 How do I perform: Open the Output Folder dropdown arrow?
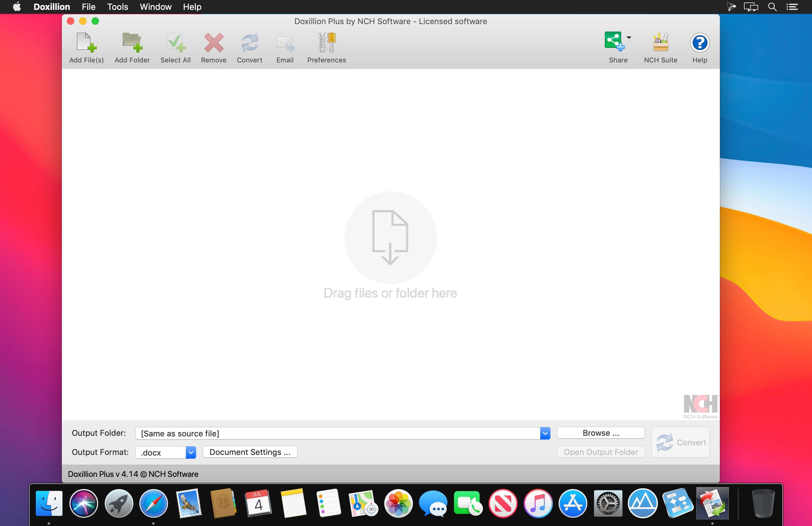pyautogui.click(x=545, y=433)
